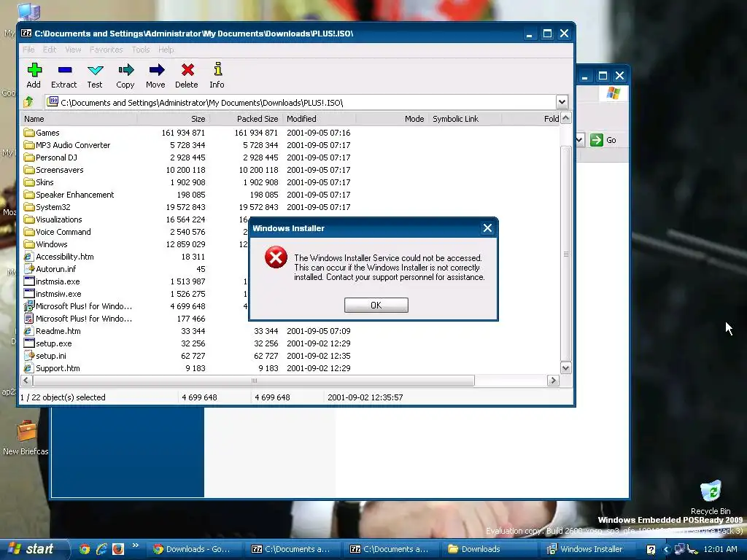
Task: Select the Accessibility.htm file
Action: [x=59, y=257]
